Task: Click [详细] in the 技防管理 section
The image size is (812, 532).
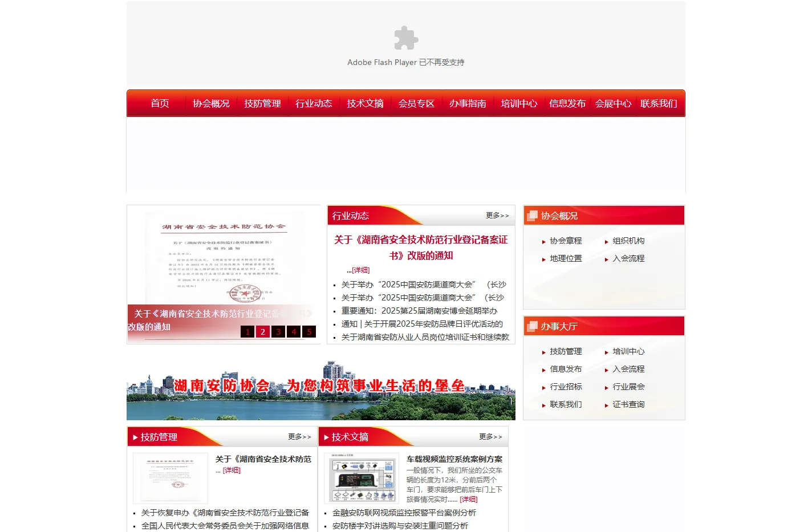Action: pos(232,470)
